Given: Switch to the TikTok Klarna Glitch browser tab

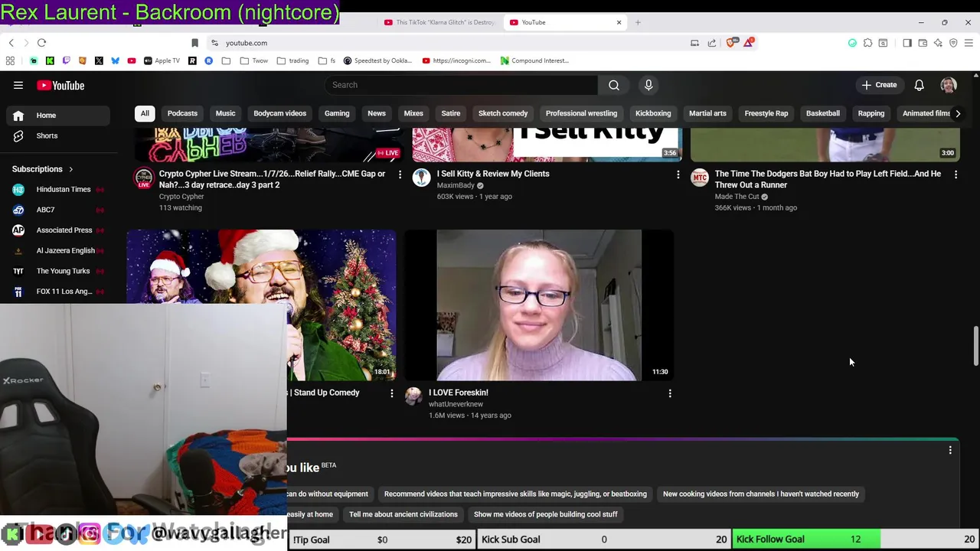Looking at the screenshot, I should tap(440, 22).
